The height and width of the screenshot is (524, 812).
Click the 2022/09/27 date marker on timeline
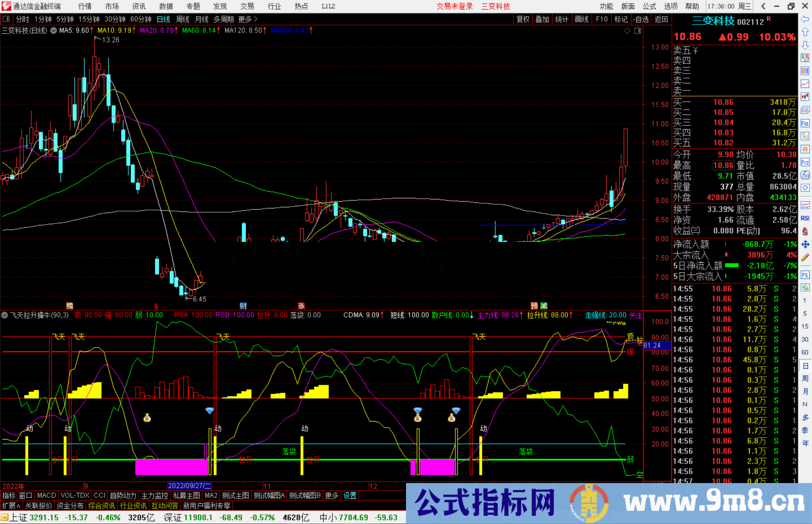click(189, 486)
